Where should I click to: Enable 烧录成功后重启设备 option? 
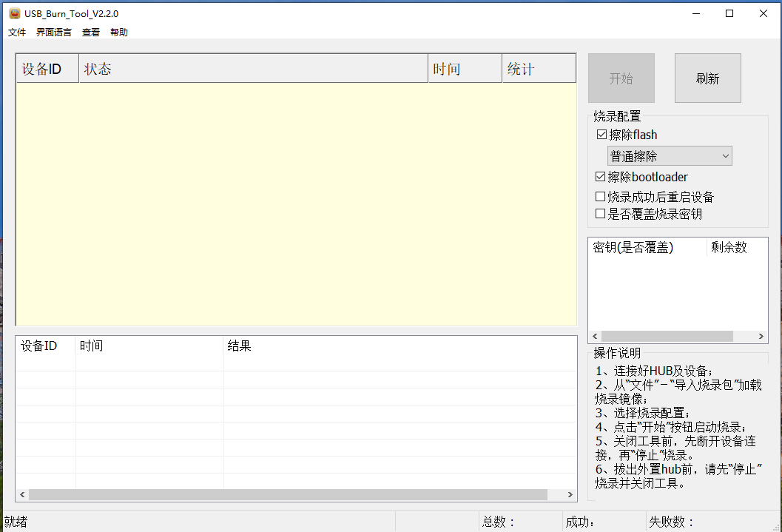pos(601,196)
